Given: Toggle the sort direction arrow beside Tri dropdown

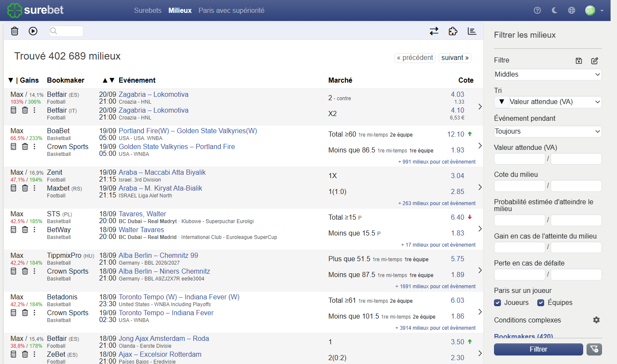Looking at the screenshot, I should (502, 102).
